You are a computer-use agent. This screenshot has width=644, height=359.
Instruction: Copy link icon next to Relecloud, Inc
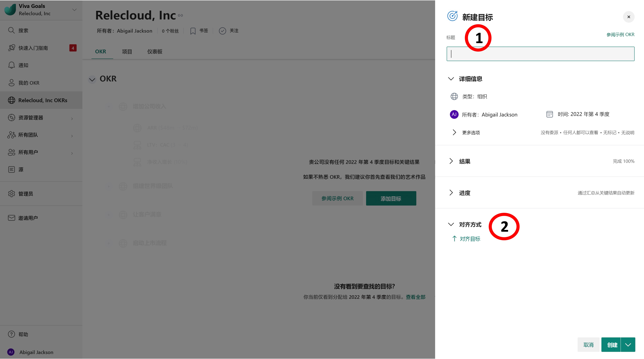[180, 15]
